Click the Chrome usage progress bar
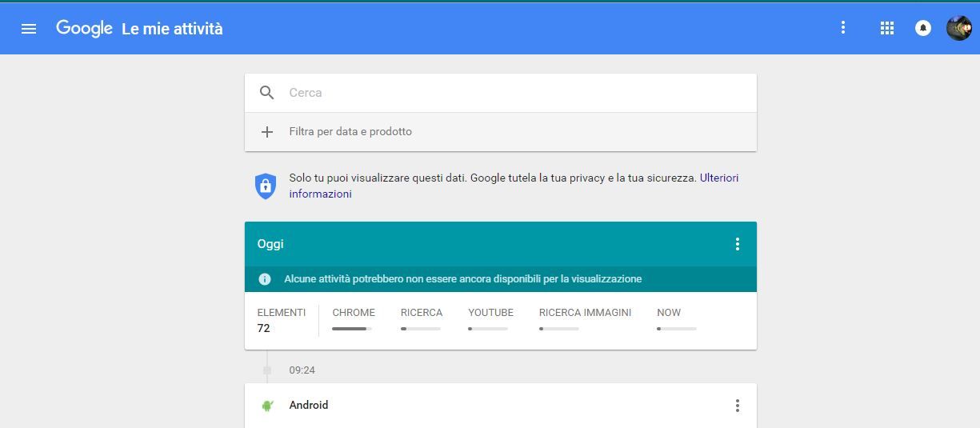 (x=352, y=329)
